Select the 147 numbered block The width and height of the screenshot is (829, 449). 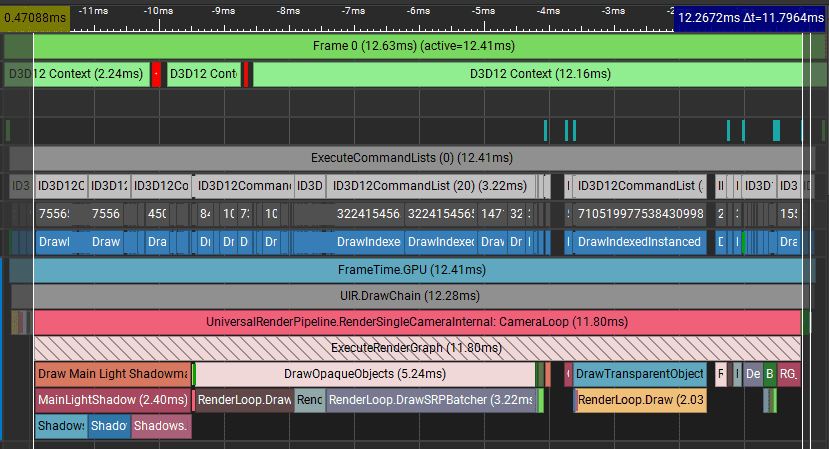492,214
